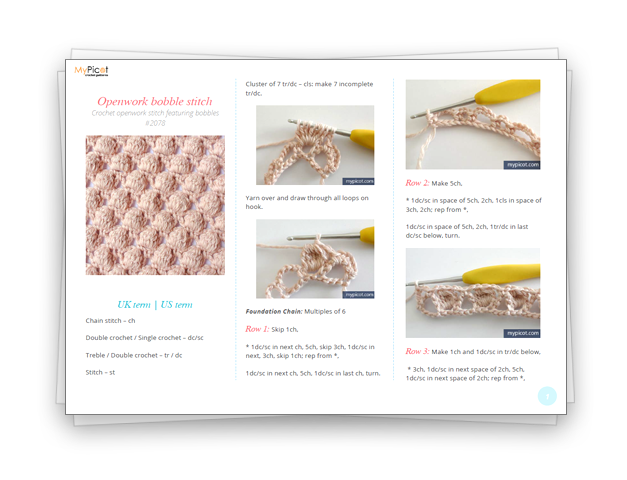This screenshot has width=627, height=480.
Task: Select the Openwork bobble stitch title
Action: tap(155, 101)
